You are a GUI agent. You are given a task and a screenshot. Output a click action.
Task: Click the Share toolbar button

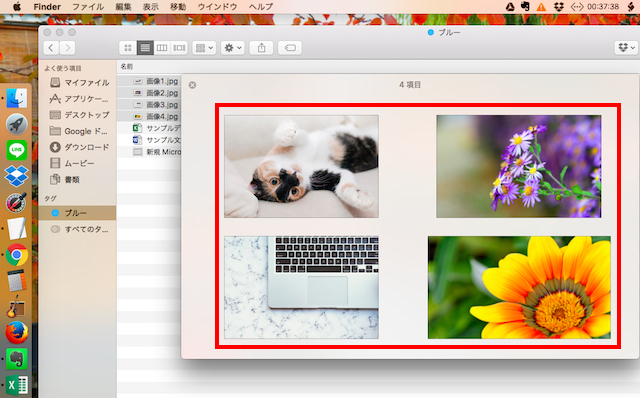click(x=261, y=48)
